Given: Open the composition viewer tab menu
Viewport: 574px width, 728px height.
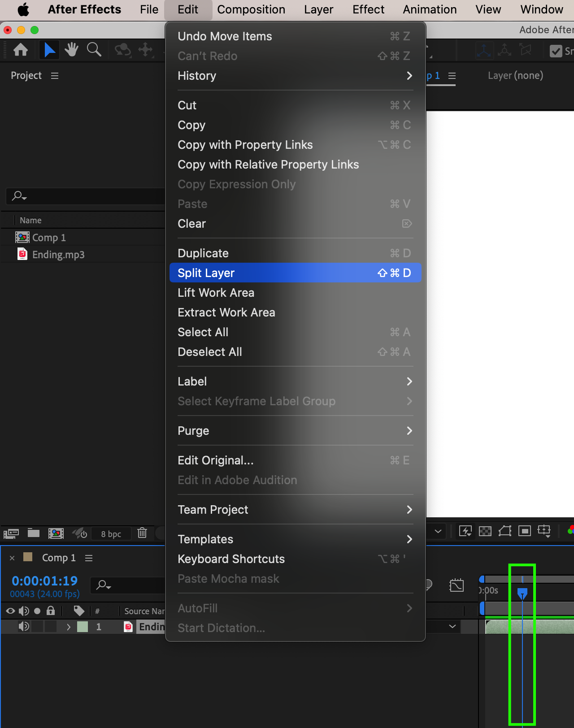Looking at the screenshot, I should (452, 76).
